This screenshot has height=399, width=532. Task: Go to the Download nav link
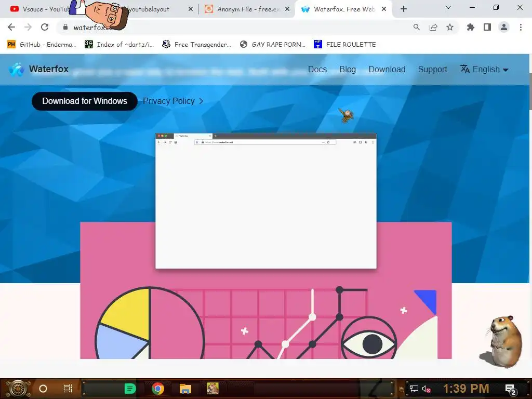tap(387, 69)
